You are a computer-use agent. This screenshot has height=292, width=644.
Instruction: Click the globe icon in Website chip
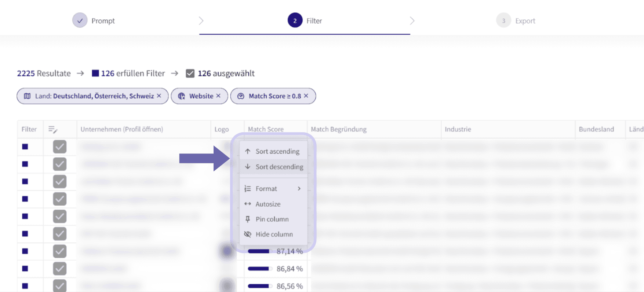click(x=181, y=96)
